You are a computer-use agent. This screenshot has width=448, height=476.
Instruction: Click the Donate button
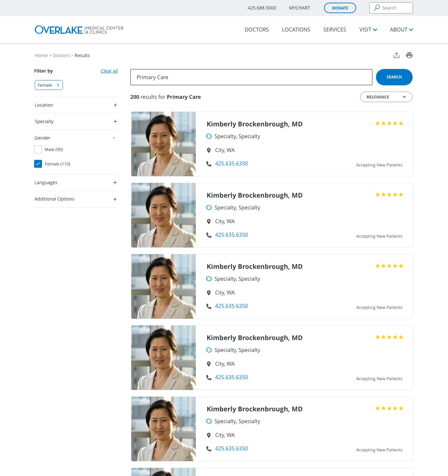tap(340, 8)
